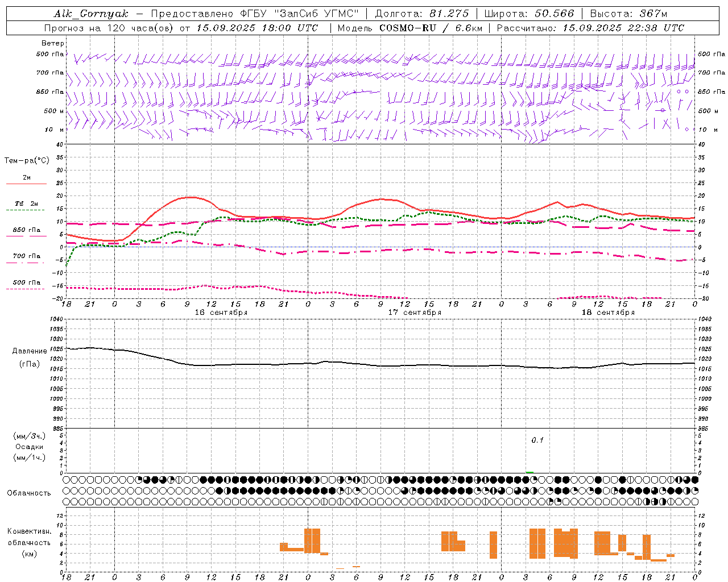
Task: Click the '18 сентября' date label
Action: (x=608, y=313)
